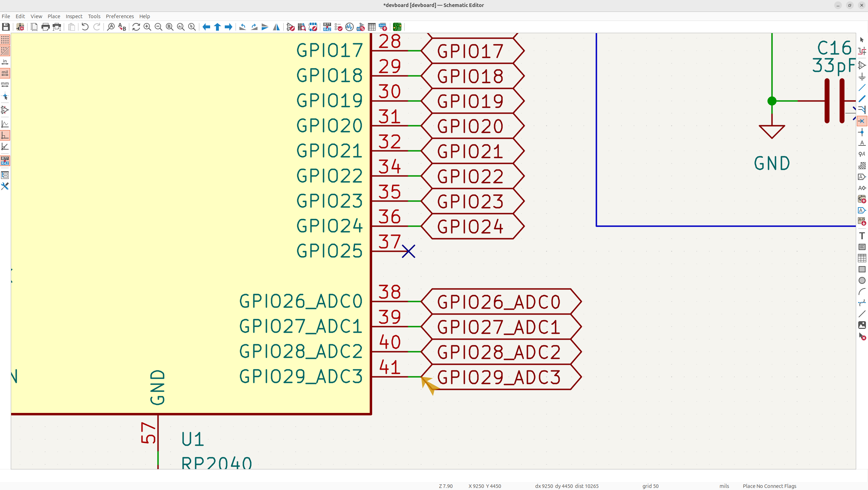Pick the Draw bus tool
The height and width of the screenshot is (490, 868).
tap(862, 99)
